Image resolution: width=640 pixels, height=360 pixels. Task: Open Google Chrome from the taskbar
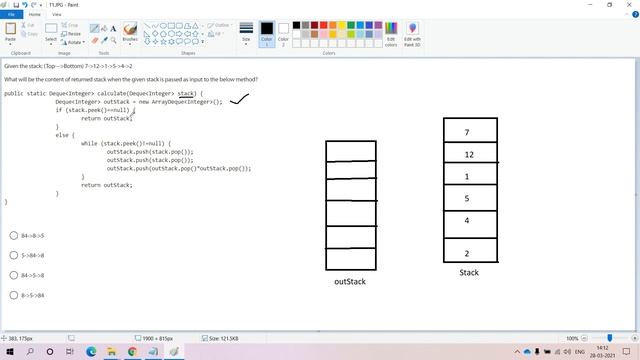(x=132, y=351)
